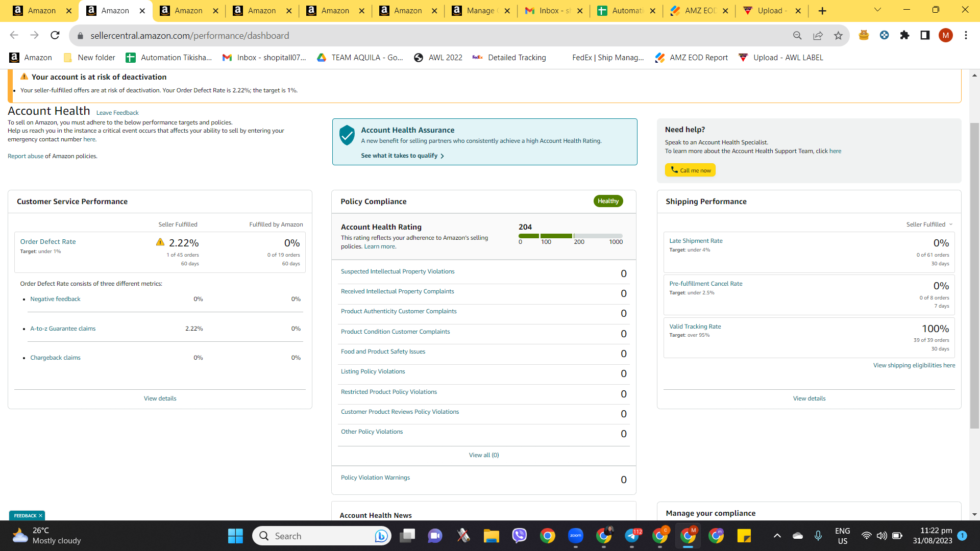
Task: Open the Extensions puzzle icon
Action: [904, 35]
